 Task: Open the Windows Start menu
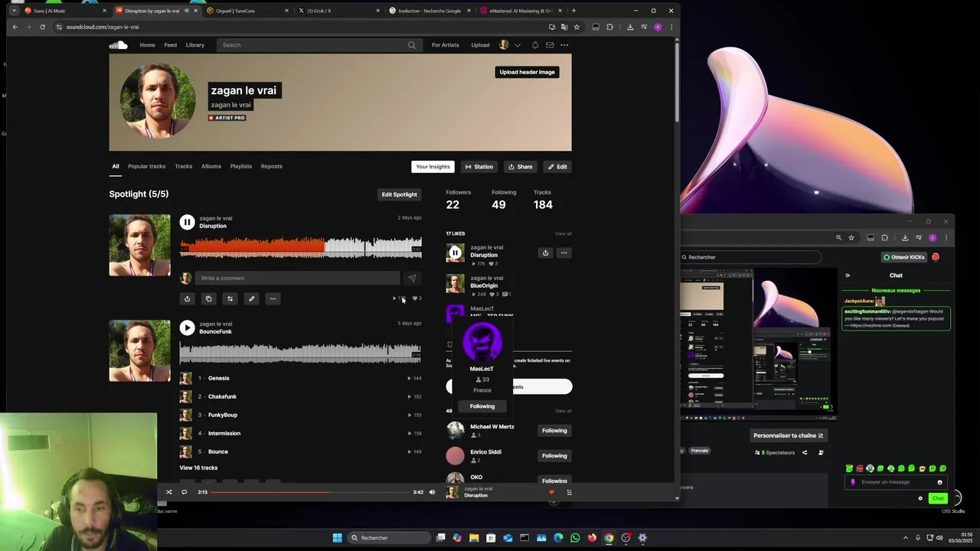click(x=337, y=538)
